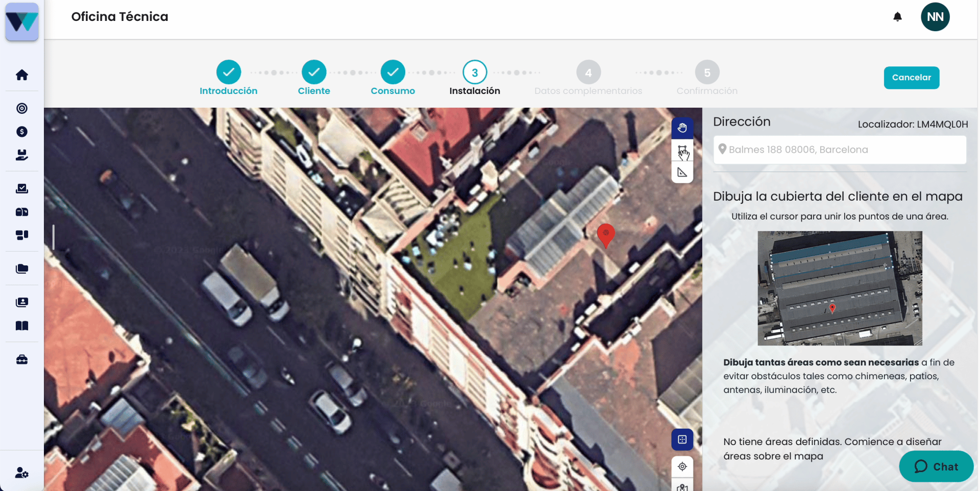Open user settings icon at sidebar bottom
This screenshot has height=491, width=980.
point(22,473)
